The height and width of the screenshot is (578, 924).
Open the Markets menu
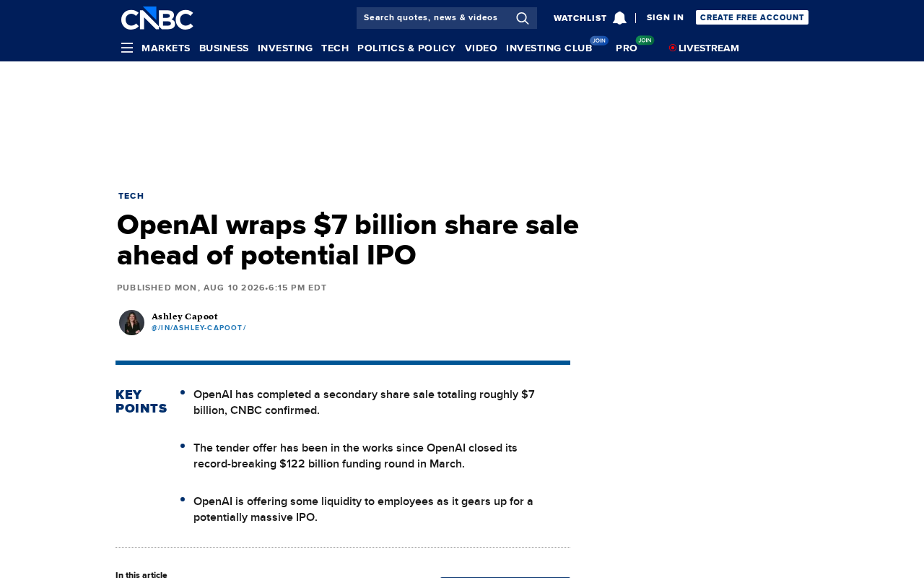pyautogui.click(x=166, y=48)
